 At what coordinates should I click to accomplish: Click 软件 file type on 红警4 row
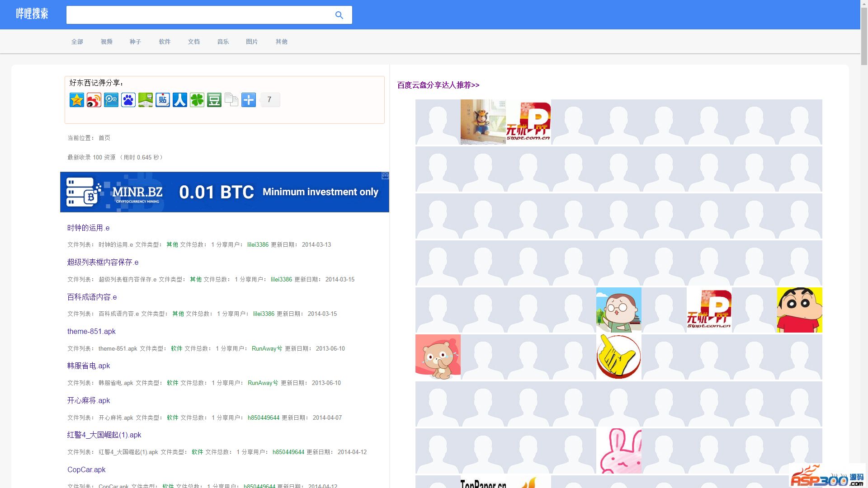pyautogui.click(x=198, y=452)
